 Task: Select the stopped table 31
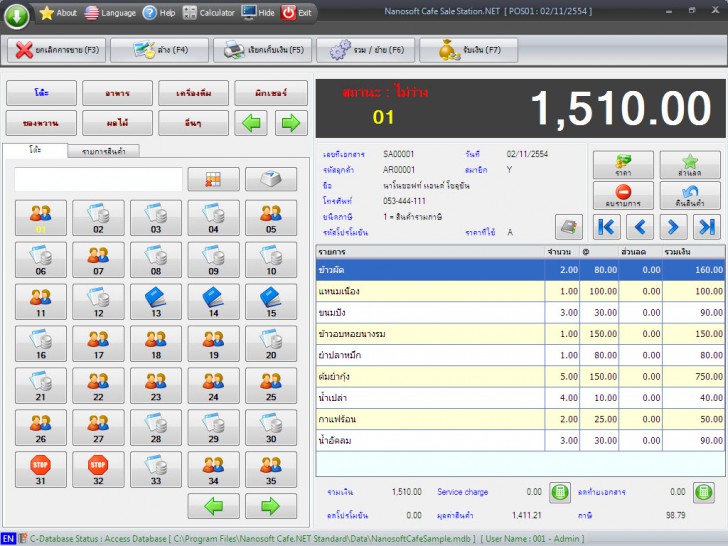pyautogui.click(x=41, y=469)
